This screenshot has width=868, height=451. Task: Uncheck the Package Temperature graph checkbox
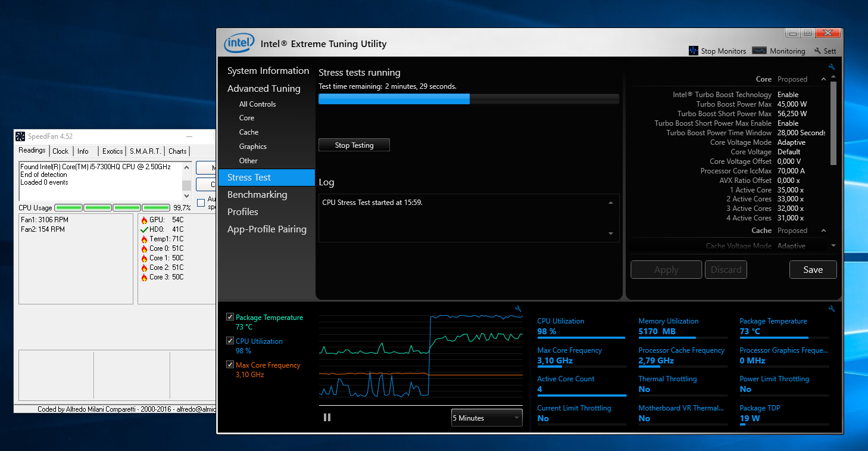230,318
